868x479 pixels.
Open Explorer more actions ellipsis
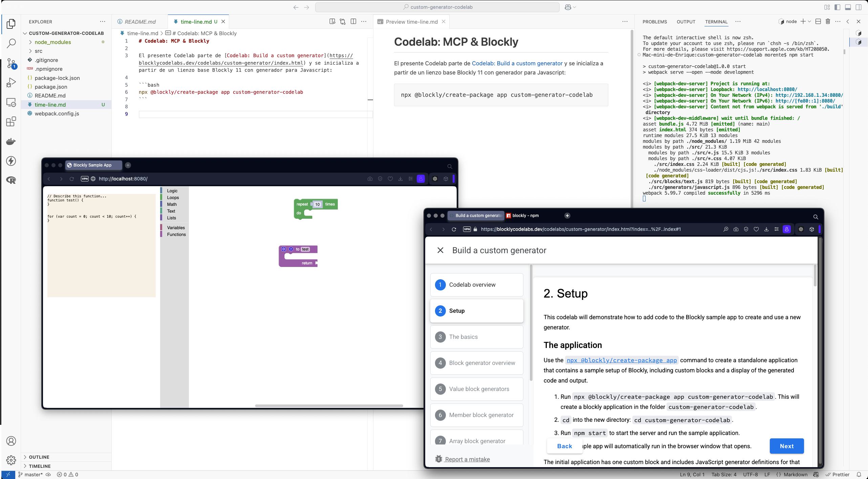(103, 21)
